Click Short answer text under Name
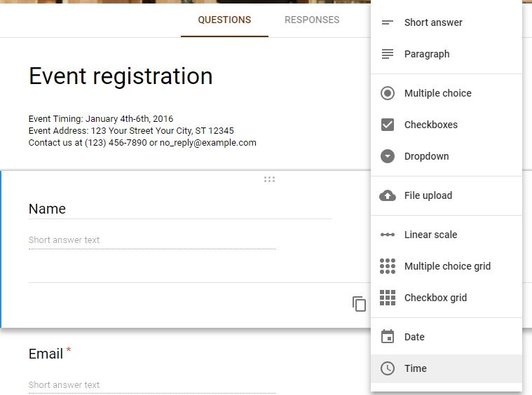The width and height of the screenshot is (532, 395). pos(152,240)
